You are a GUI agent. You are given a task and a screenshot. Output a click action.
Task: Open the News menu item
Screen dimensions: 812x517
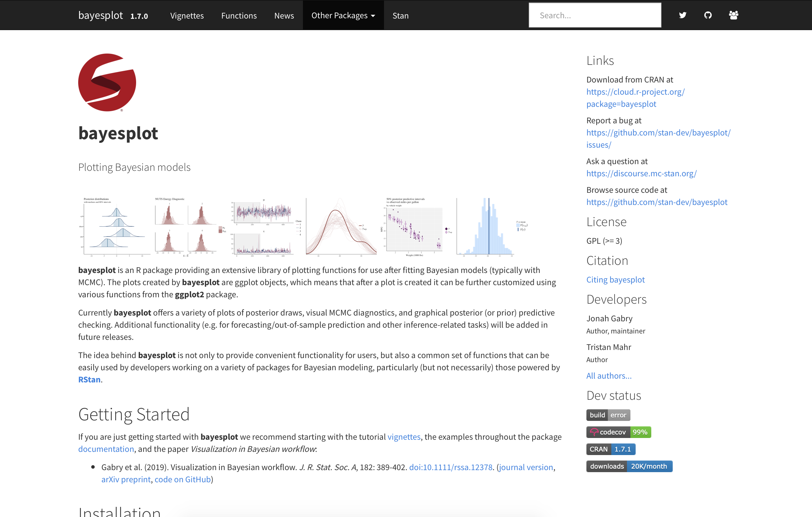(284, 16)
